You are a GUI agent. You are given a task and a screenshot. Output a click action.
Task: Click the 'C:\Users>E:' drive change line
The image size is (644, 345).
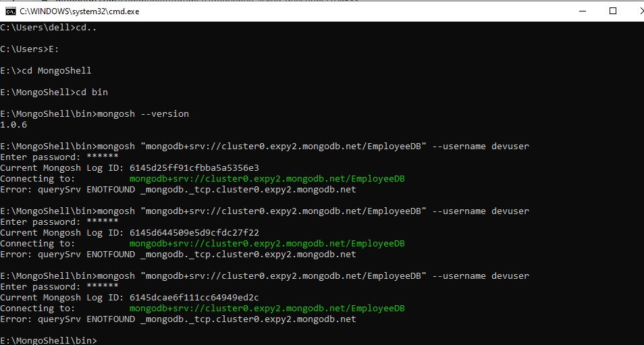pos(30,49)
